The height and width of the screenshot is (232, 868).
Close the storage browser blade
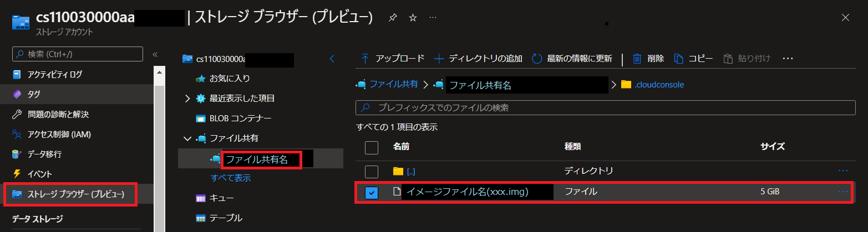(845, 18)
